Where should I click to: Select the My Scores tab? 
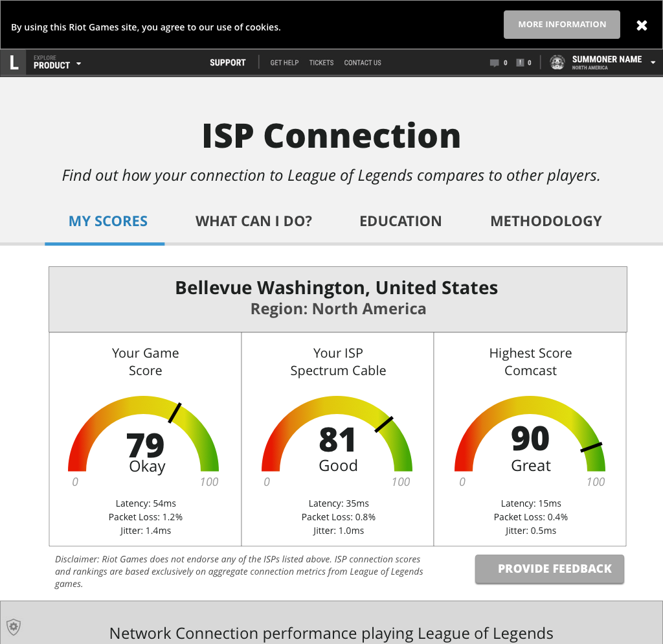pyautogui.click(x=108, y=222)
